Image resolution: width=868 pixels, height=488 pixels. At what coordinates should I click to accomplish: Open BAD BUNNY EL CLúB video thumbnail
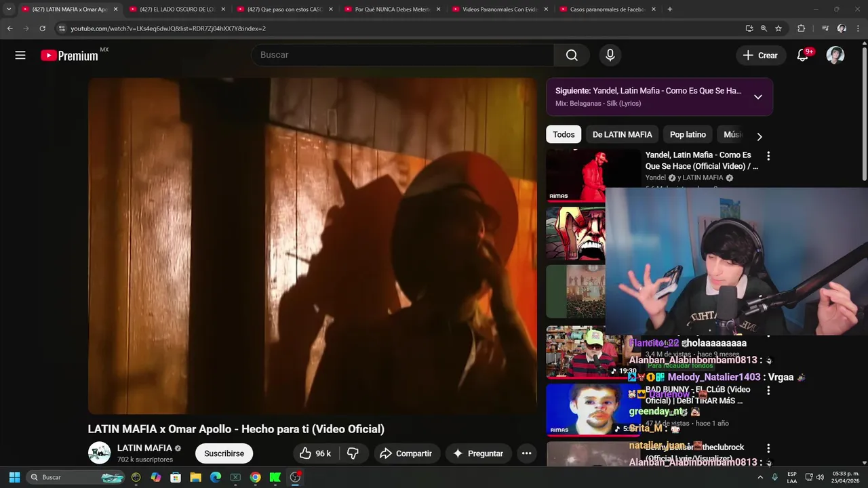tap(593, 409)
